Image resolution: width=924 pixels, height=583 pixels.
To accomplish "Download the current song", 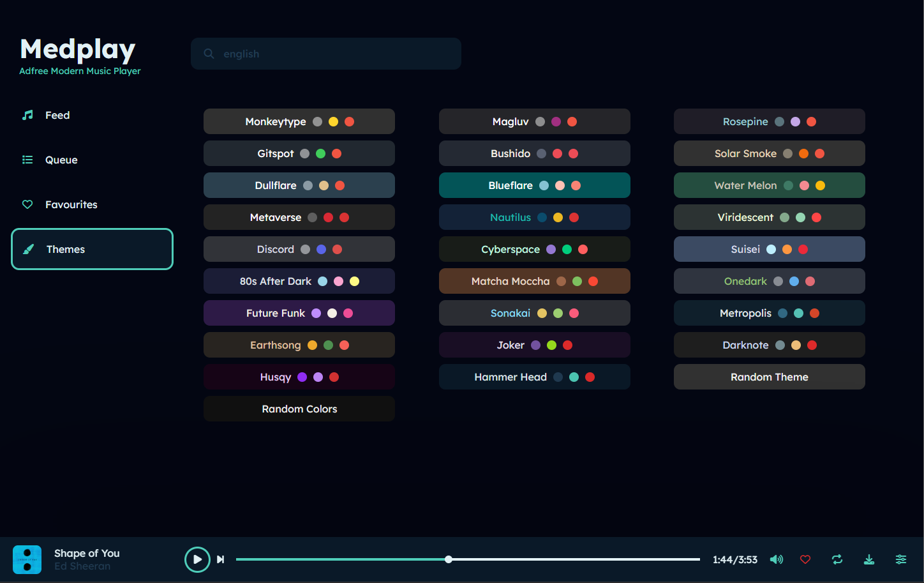I will [869, 560].
